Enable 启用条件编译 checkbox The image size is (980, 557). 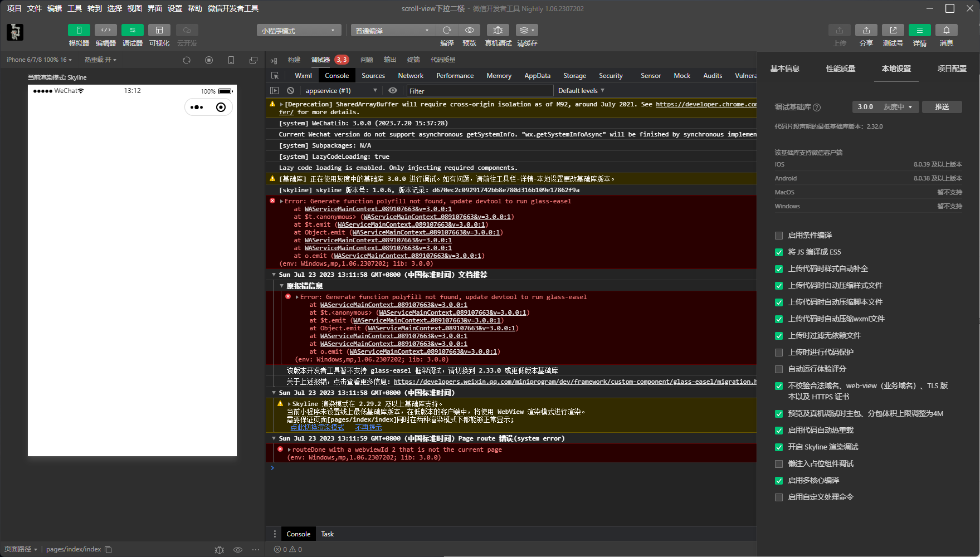pos(779,236)
